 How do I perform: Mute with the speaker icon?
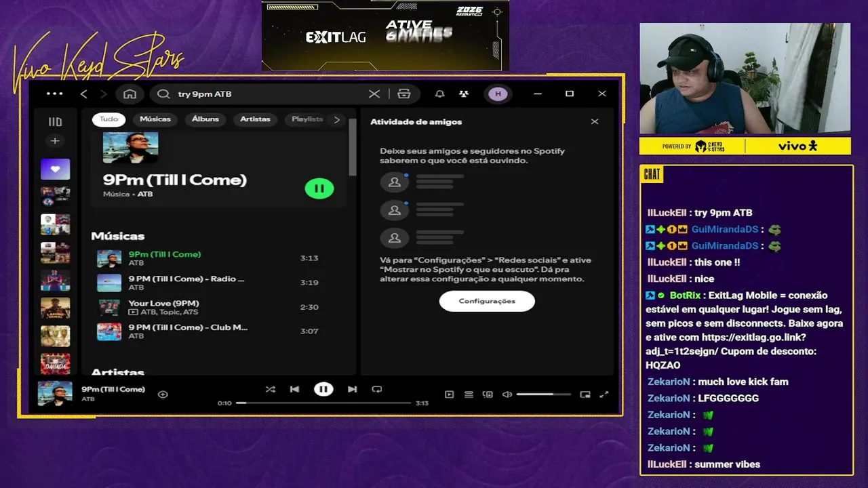[x=507, y=394]
